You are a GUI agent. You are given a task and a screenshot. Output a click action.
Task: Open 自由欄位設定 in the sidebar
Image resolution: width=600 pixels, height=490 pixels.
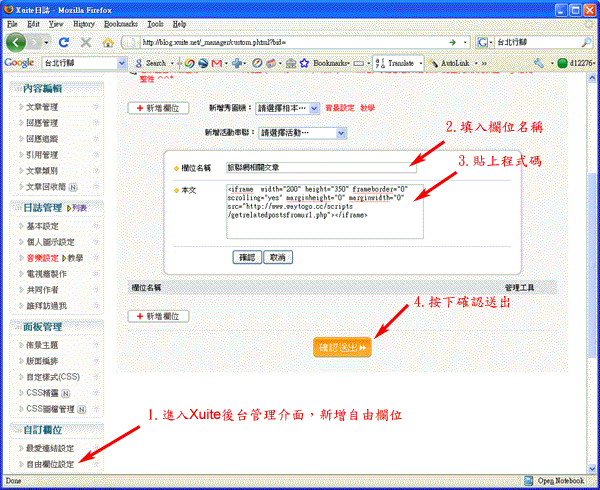tap(50, 464)
